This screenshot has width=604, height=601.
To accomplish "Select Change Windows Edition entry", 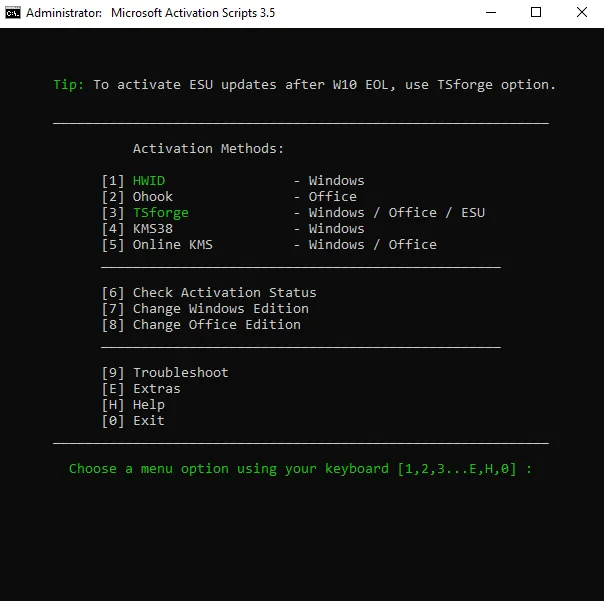I will point(205,309).
